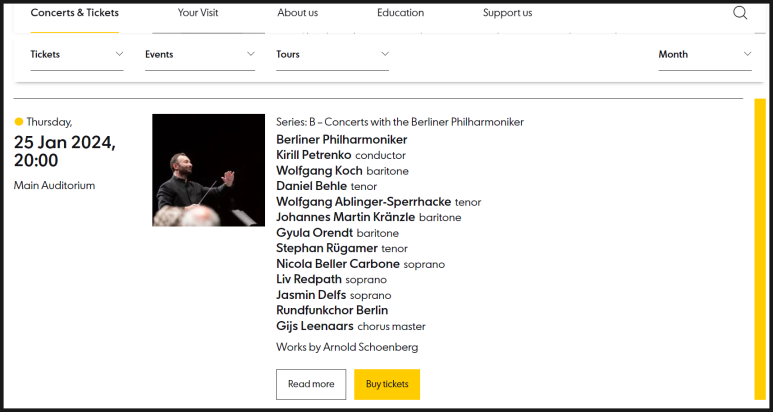The height and width of the screenshot is (412, 773).
Task: Click the Tickets dropdown chevron
Action: coord(119,54)
